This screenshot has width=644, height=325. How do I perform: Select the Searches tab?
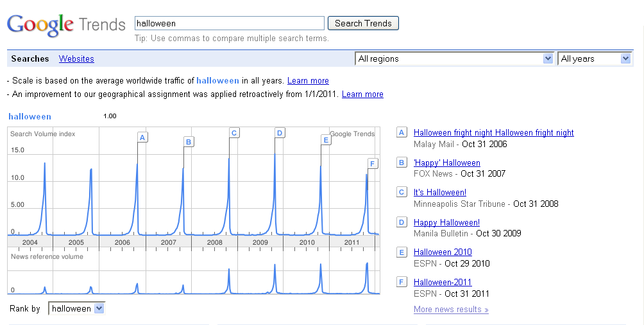(x=30, y=59)
